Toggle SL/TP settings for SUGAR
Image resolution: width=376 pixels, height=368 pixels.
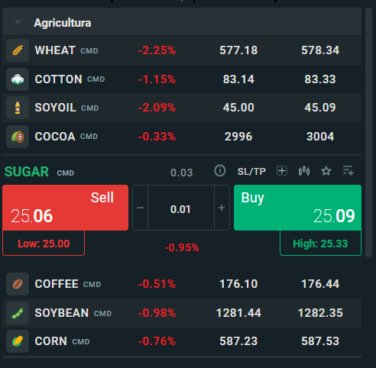252,172
